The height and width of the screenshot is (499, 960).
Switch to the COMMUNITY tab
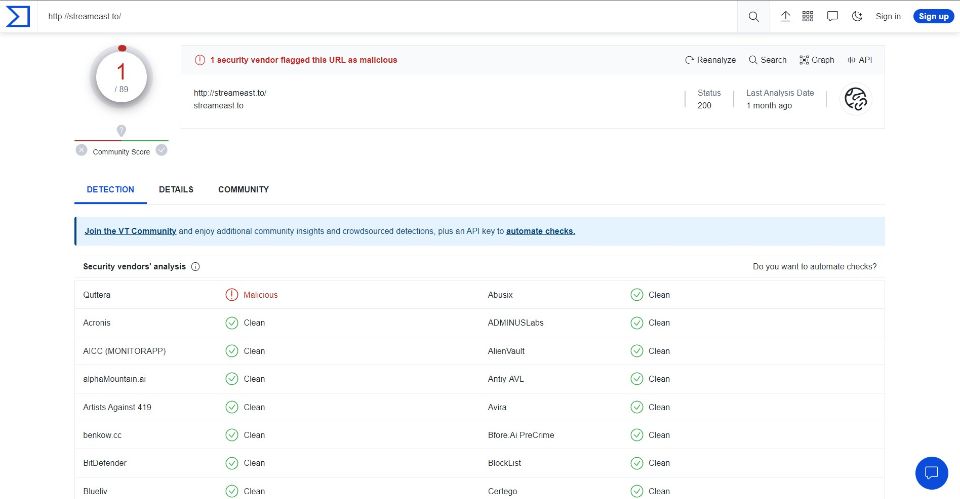[x=244, y=189]
